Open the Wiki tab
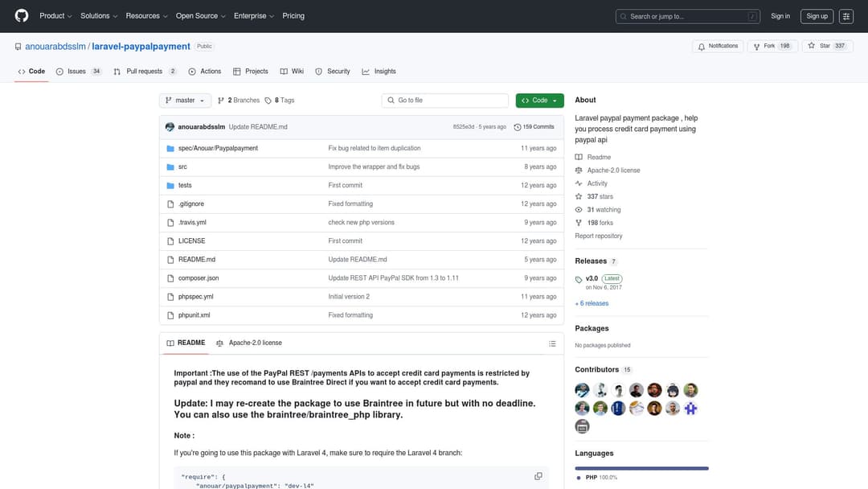The width and height of the screenshot is (868, 489). (292, 72)
